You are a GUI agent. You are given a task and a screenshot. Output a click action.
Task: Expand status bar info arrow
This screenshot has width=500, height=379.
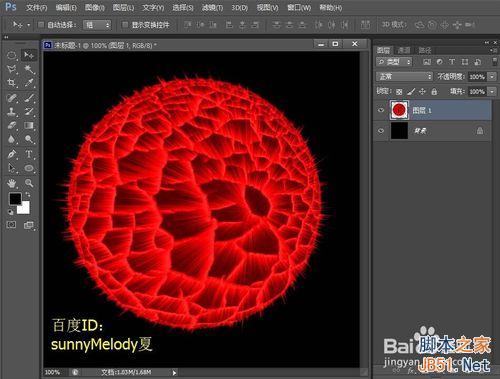[x=174, y=373]
